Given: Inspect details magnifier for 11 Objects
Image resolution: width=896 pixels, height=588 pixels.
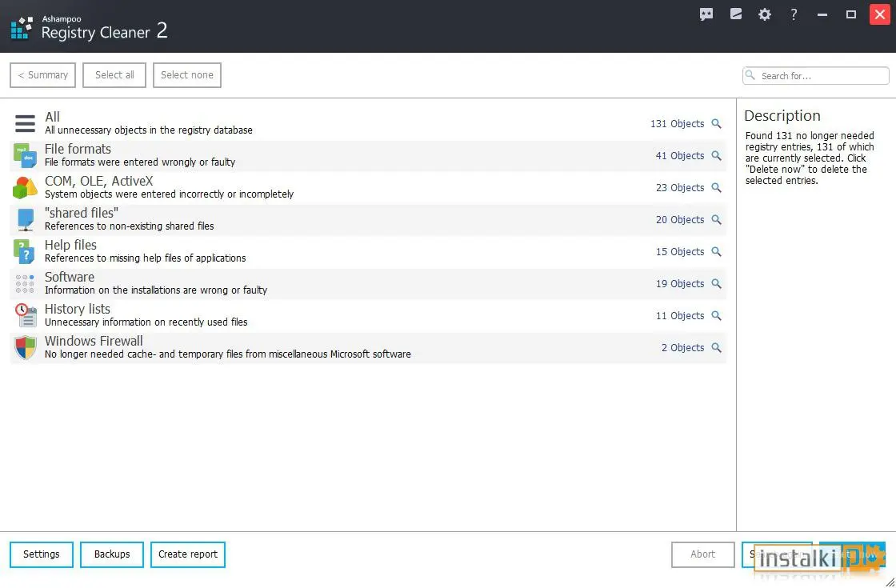Looking at the screenshot, I should (x=716, y=315).
